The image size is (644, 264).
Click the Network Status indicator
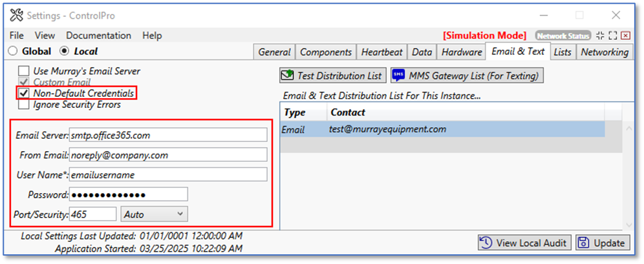(x=563, y=36)
